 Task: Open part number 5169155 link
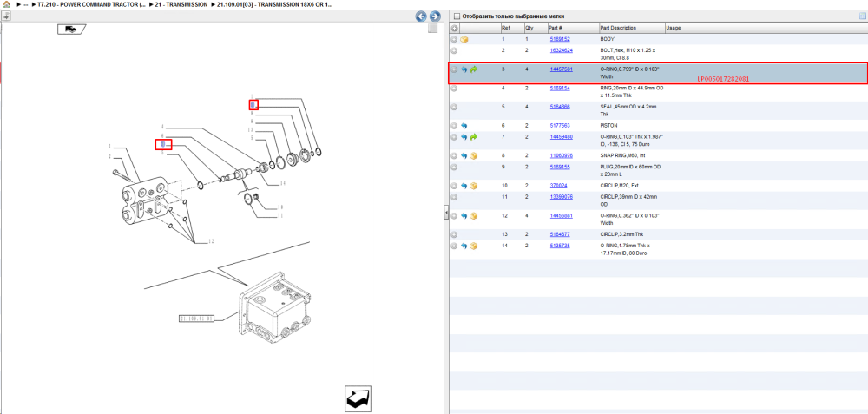[560, 167]
